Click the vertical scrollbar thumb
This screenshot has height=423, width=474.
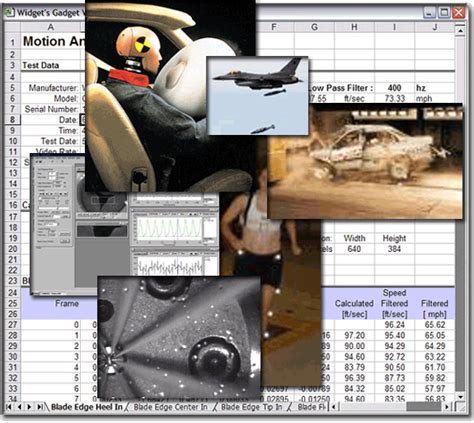(x=460, y=307)
